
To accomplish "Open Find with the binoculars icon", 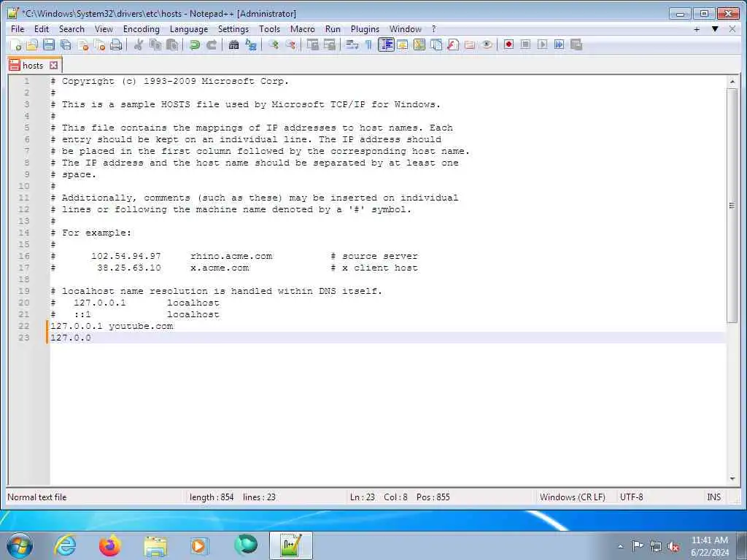I will (233, 44).
